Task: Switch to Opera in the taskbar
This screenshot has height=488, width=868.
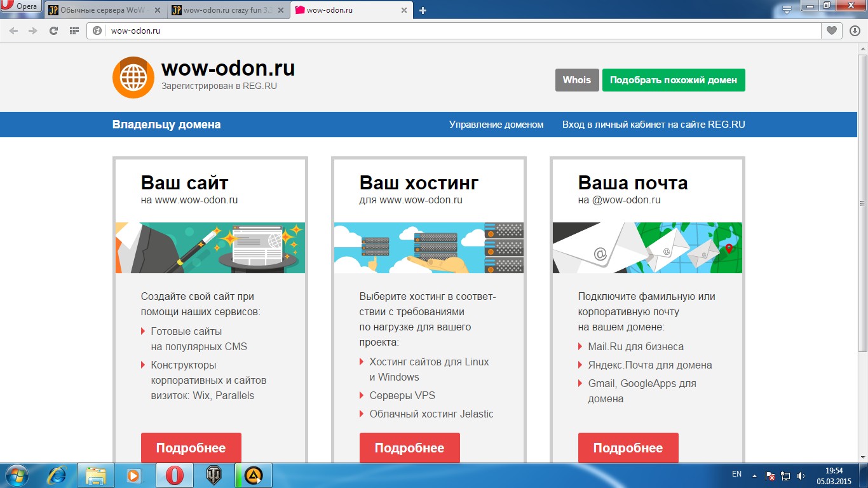Action: pyautogui.click(x=175, y=475)
